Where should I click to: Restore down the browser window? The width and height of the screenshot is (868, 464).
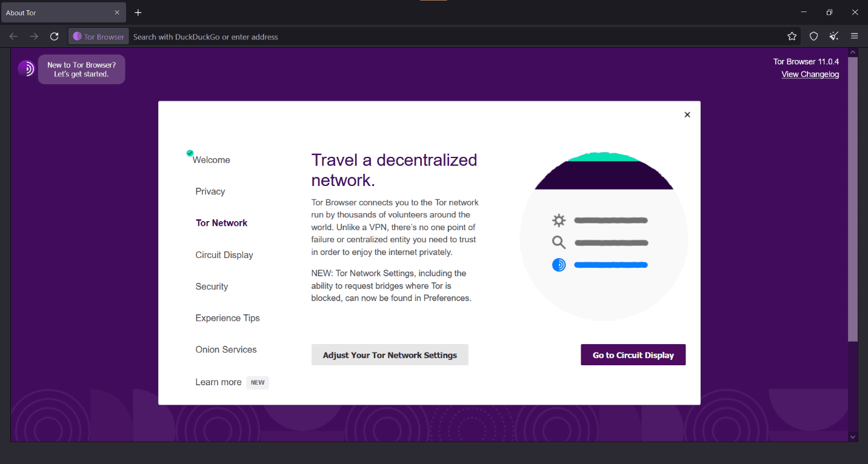[829, 12]
